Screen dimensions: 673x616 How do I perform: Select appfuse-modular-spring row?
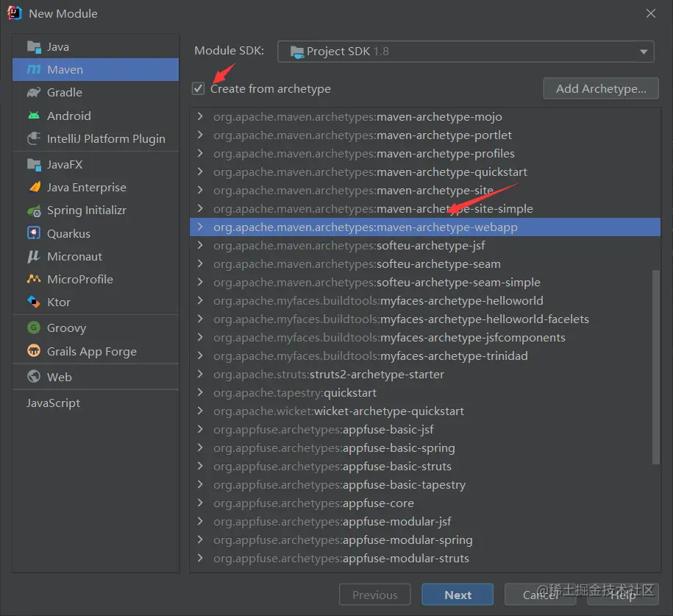point(425,540)
